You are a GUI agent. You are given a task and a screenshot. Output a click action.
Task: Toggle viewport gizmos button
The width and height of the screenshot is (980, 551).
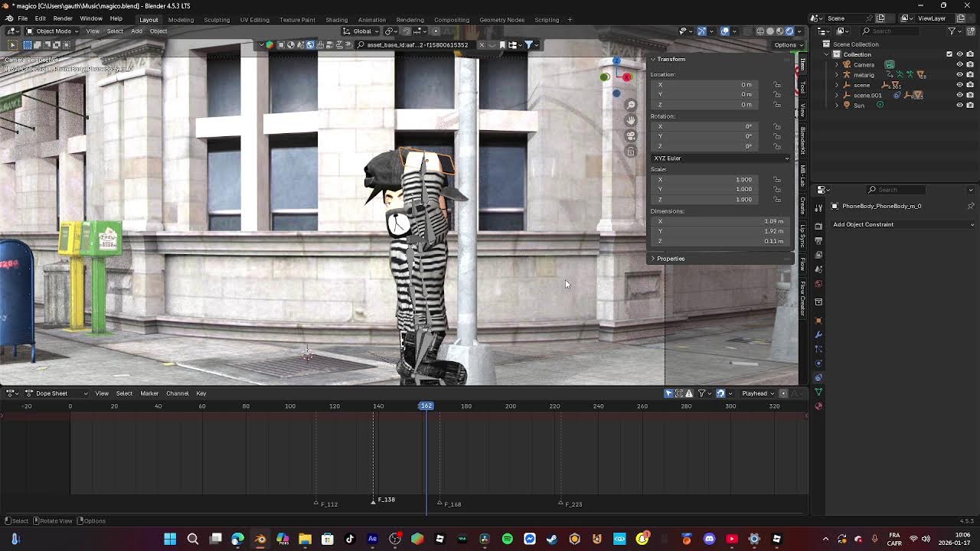pos(701,31)
